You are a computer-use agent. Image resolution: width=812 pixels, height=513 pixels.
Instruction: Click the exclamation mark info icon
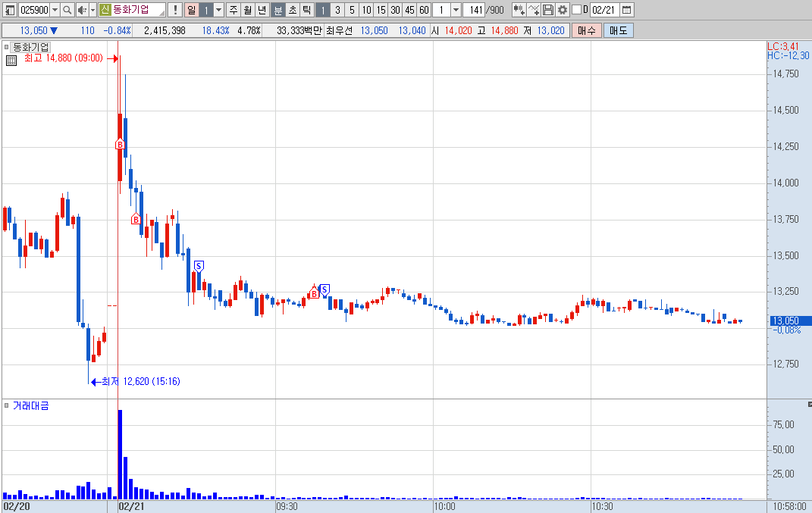(x=175, y=10)
